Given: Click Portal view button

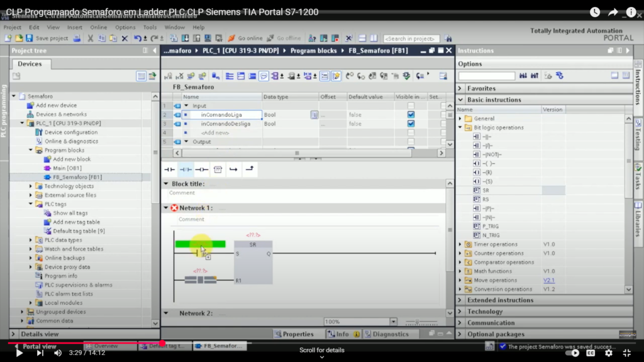Looking at the screenshot, I should (x=40, y=346).
